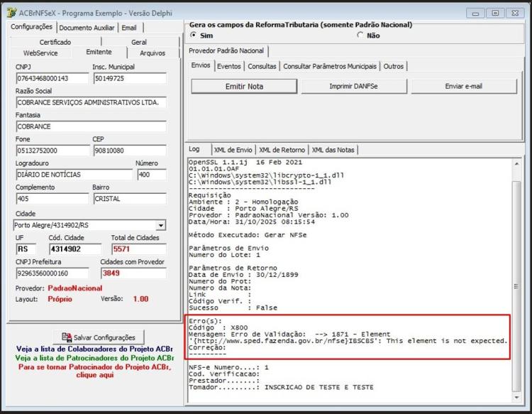The width and height of the screenshot is (532, 414).
Task: Click the Complemento field
Action: pyautogui.click(x=52, y=199)
